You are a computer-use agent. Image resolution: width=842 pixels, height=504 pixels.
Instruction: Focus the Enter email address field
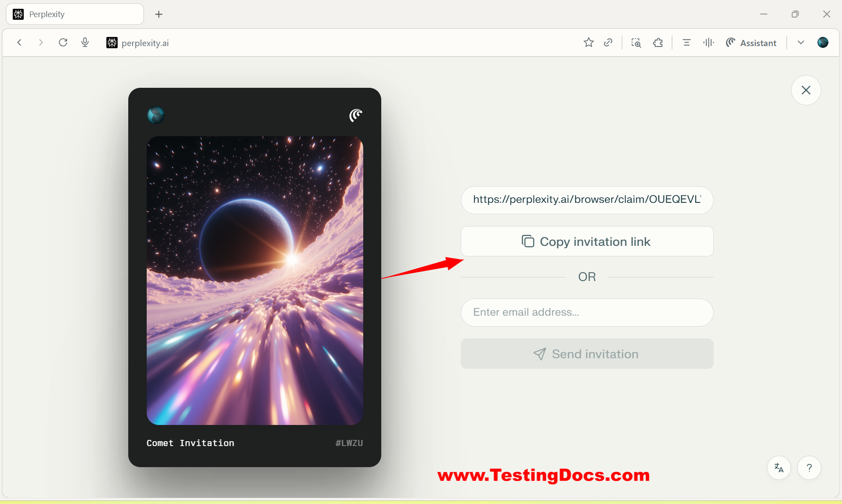[x=587, y=313]
